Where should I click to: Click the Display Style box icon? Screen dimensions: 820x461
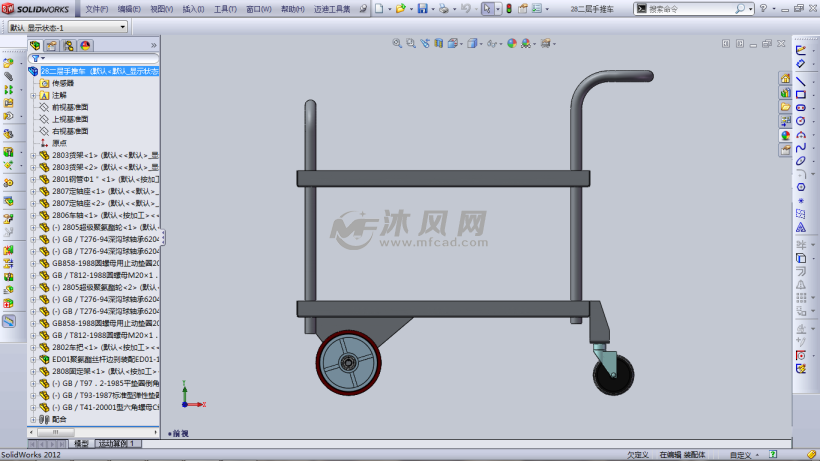point(472,43)
